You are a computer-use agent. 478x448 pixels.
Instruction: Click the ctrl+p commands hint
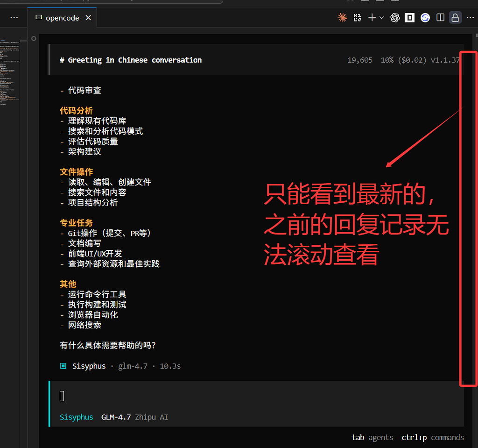click(433, 437)
